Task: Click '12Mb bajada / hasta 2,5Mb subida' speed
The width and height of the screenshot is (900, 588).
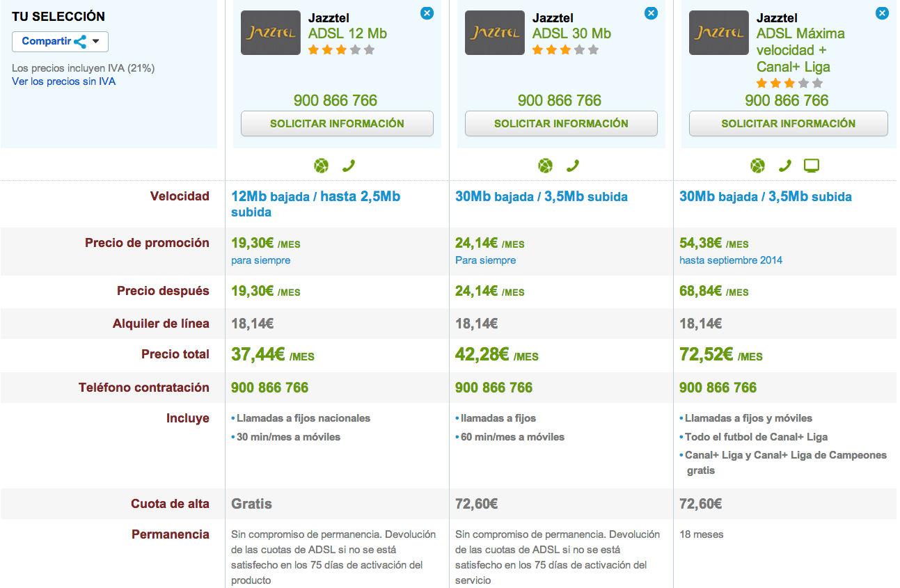Action: [316, 204]
